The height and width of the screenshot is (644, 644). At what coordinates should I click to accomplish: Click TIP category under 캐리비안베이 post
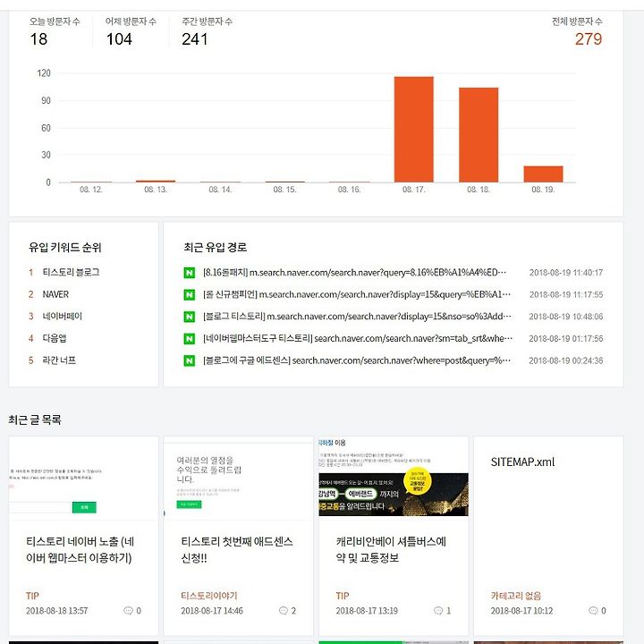click(x=343, y=596)
